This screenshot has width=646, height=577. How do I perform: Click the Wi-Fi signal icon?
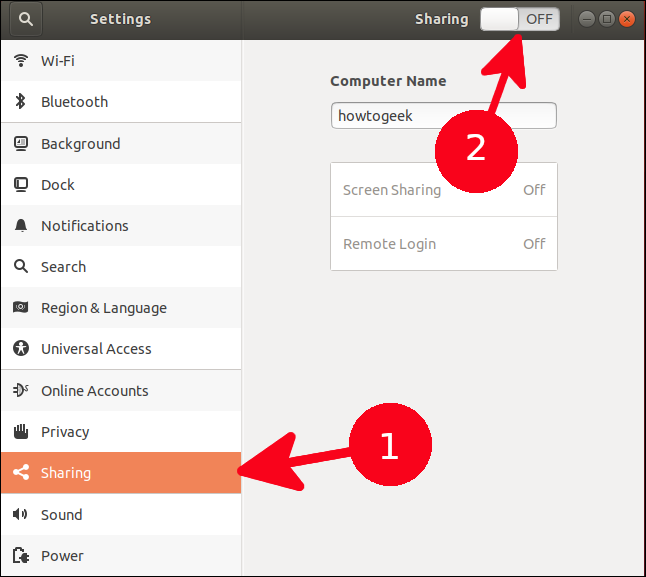[x=21, y=61]
